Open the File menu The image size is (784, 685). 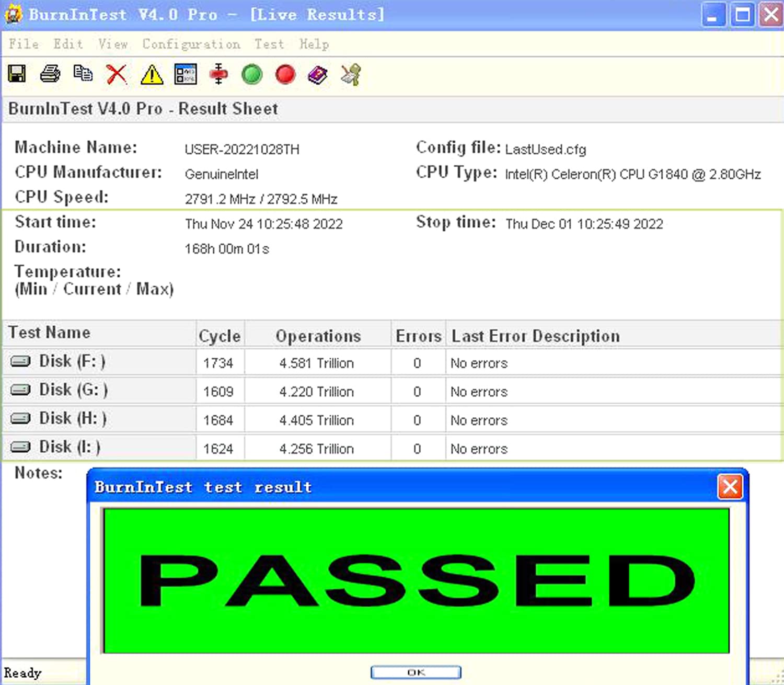(x=24, y=44)
